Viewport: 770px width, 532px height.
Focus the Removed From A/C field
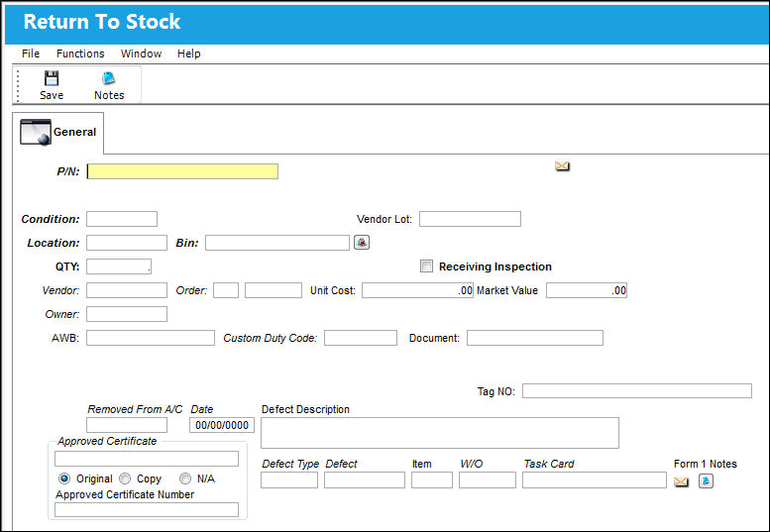click(x=127, y=425)
